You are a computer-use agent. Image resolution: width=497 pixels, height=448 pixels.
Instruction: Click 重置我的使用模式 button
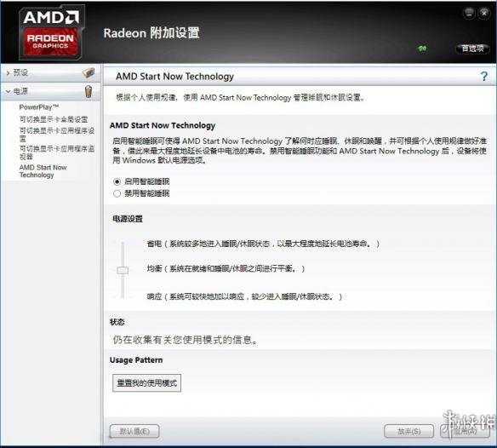[x=146, y=383]
